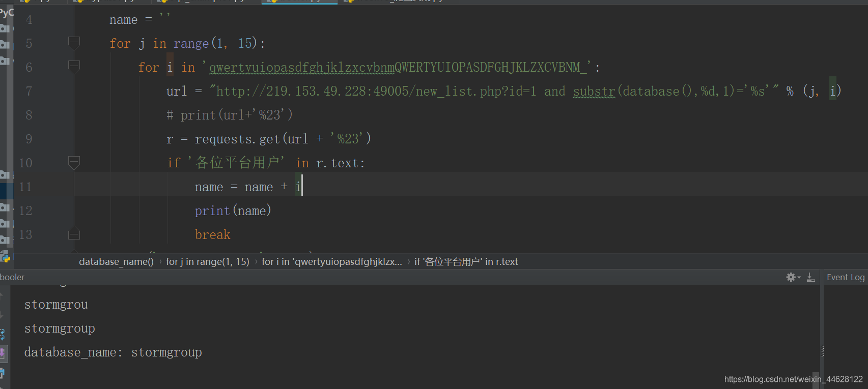Viewport: 868px width, 389px height.
Task: Click line number 11 in the gutter
Action: (x=25, y=187)
